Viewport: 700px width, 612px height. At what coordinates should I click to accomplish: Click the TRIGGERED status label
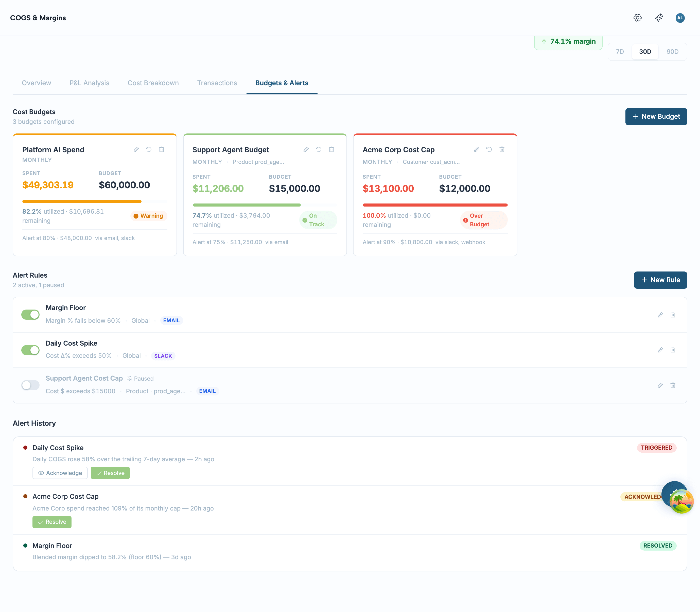coord(656,448)
